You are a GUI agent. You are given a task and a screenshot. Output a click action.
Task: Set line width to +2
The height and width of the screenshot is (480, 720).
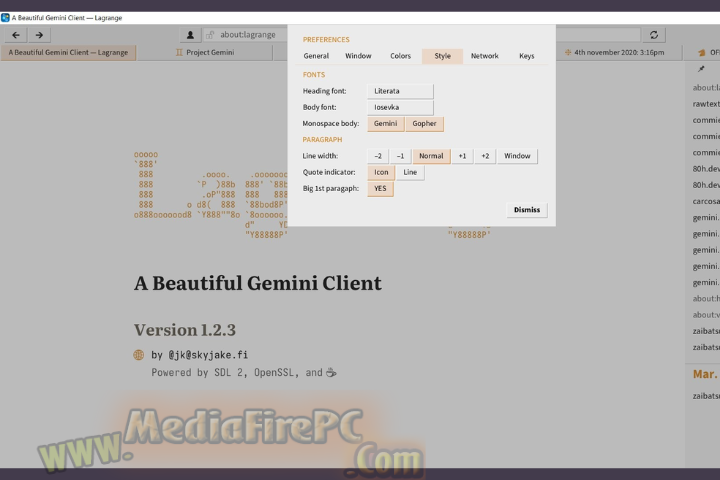[485, 156]
